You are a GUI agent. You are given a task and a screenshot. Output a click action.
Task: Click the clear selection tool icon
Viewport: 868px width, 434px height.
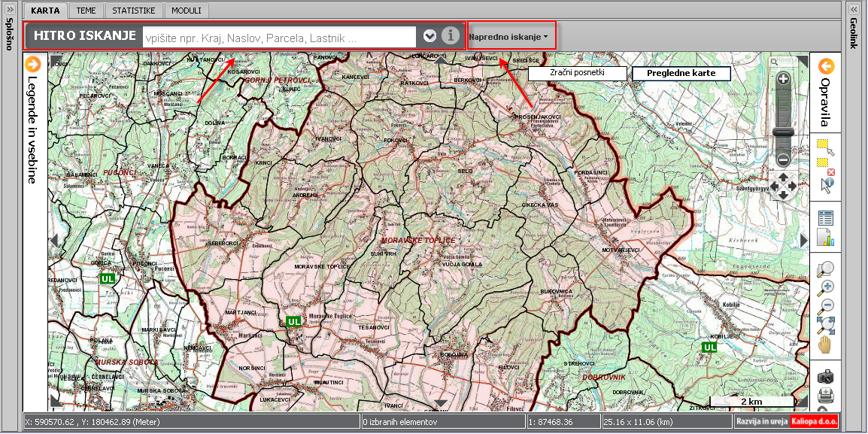coord(826,165)
